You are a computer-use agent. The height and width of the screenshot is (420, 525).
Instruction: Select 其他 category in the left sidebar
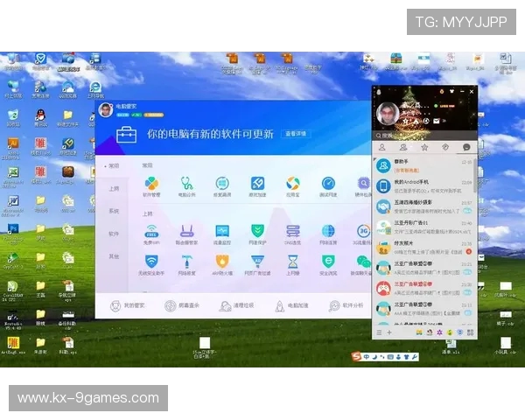[x=114, y=256]
